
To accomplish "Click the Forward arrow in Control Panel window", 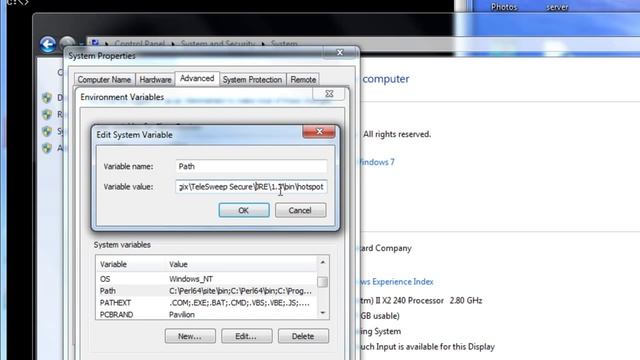I will 67,43.
